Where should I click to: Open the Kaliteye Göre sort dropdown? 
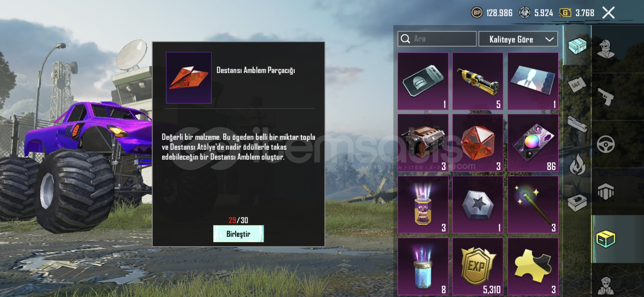(x=518, y=39)
